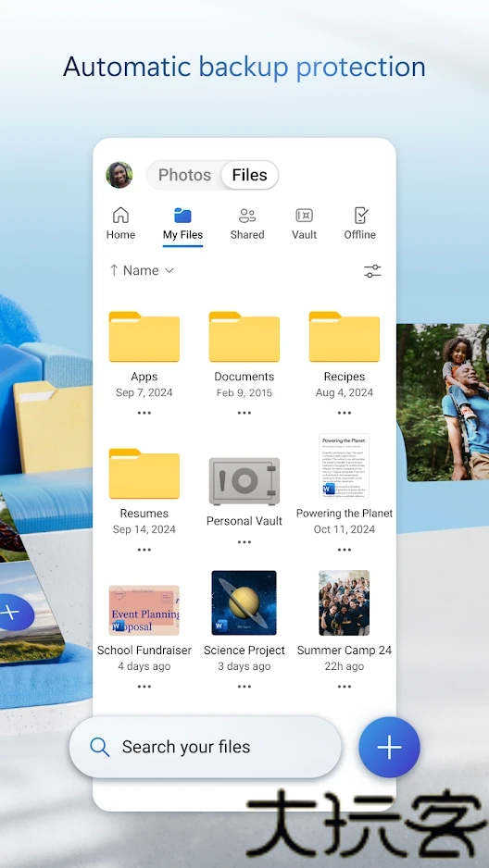Click the Sep 7, 2024 date
489x868 pixels.
click(x=144, y=392)
